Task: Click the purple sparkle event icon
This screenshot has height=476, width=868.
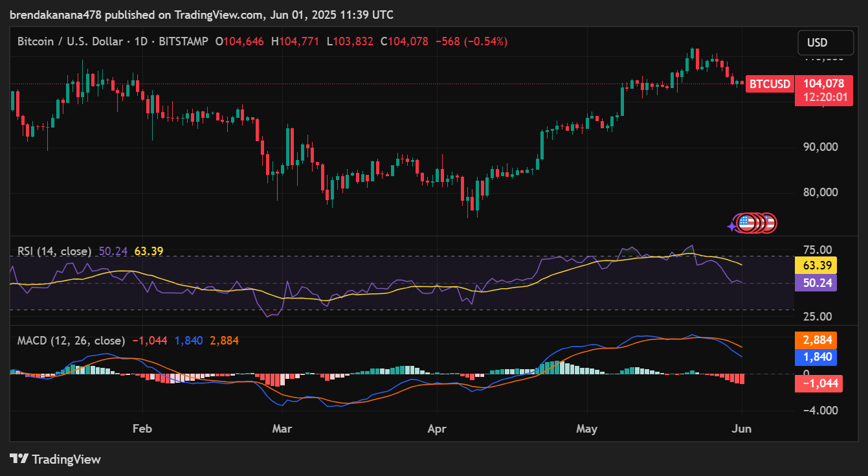Action: pos(732,225)
